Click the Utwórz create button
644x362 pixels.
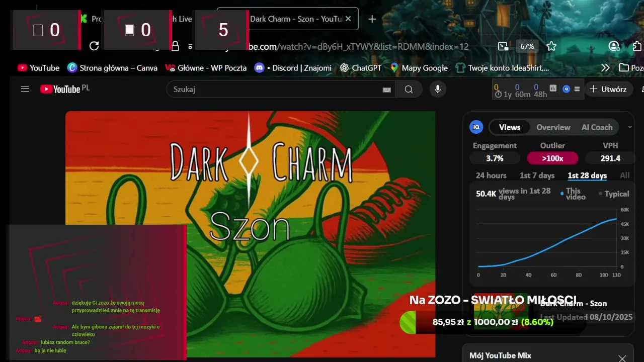tap(608, 89)
